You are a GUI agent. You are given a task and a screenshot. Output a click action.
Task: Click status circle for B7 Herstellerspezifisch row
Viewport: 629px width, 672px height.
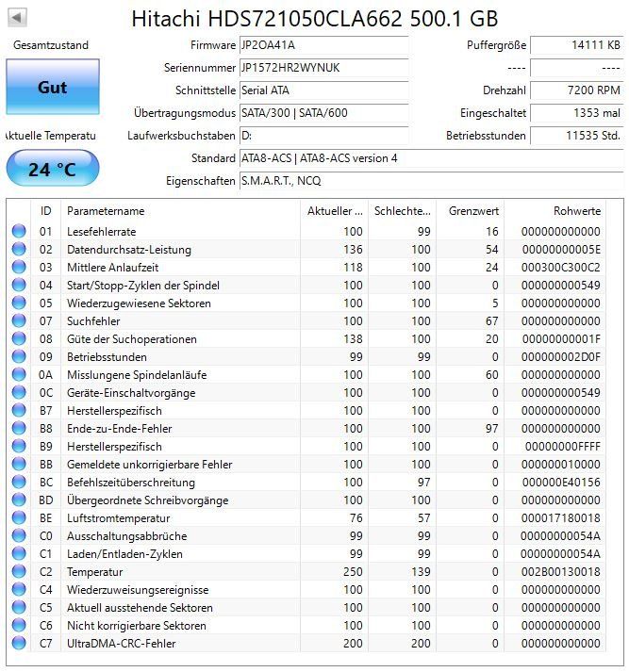(x=19, y=411)
